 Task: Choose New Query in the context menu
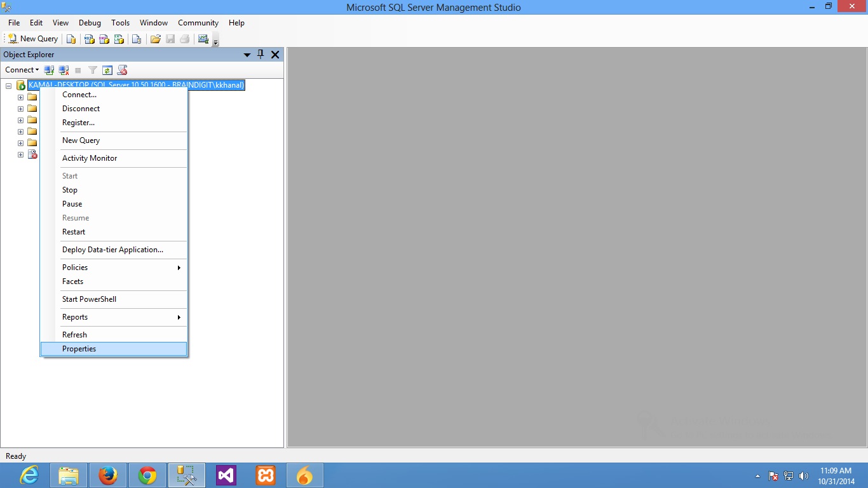point(114,140)
